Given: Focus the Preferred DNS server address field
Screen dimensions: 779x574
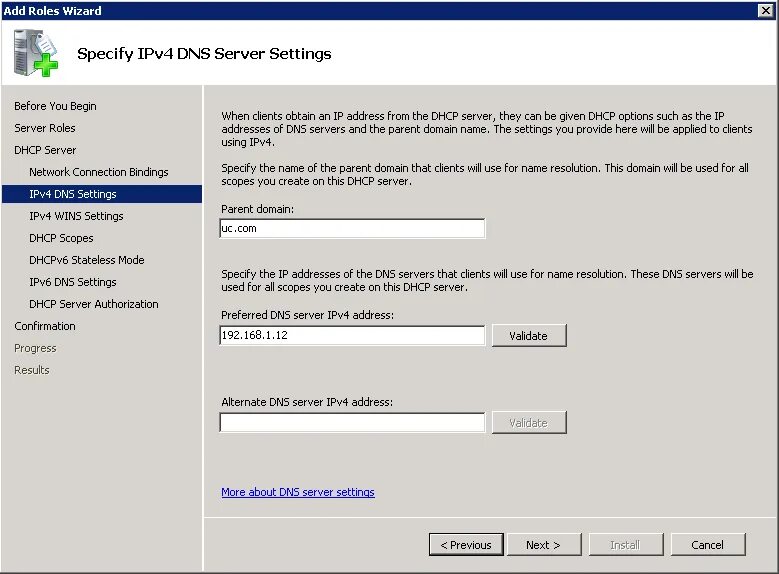Looking at the screenshot, I should (352, 335).
